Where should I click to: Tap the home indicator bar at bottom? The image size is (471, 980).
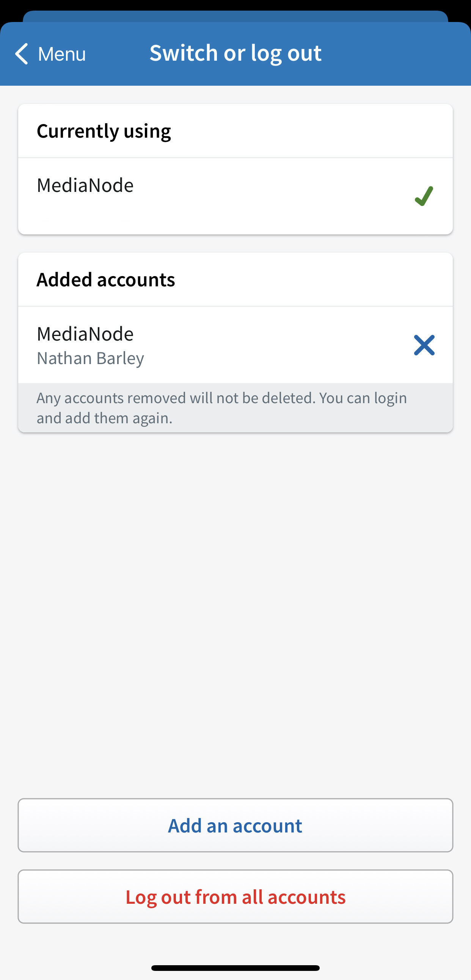click(x=235, y=966)
